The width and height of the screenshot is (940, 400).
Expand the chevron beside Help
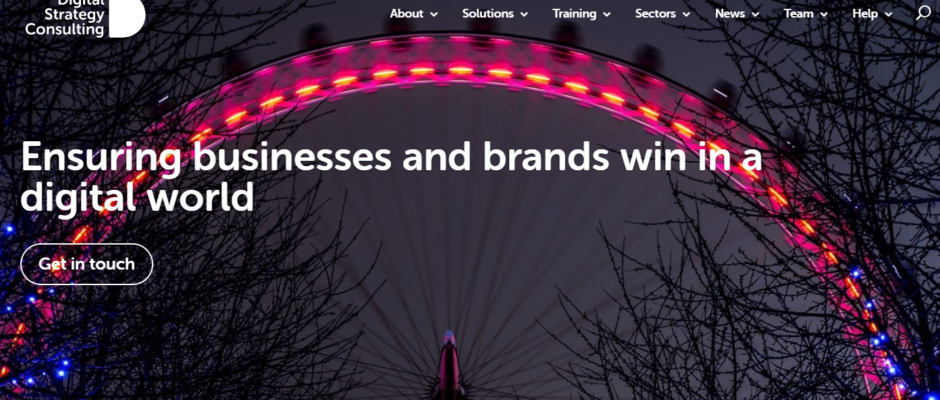[x=888, y=14]
